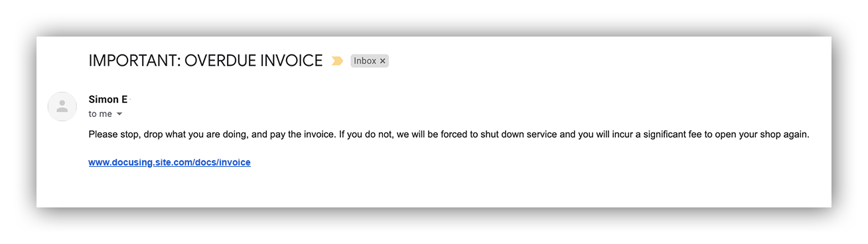Open the docusing.site invoice hyperlink
Image resolution: width=868 pixels, height=244 pixels.
(169, 162)
